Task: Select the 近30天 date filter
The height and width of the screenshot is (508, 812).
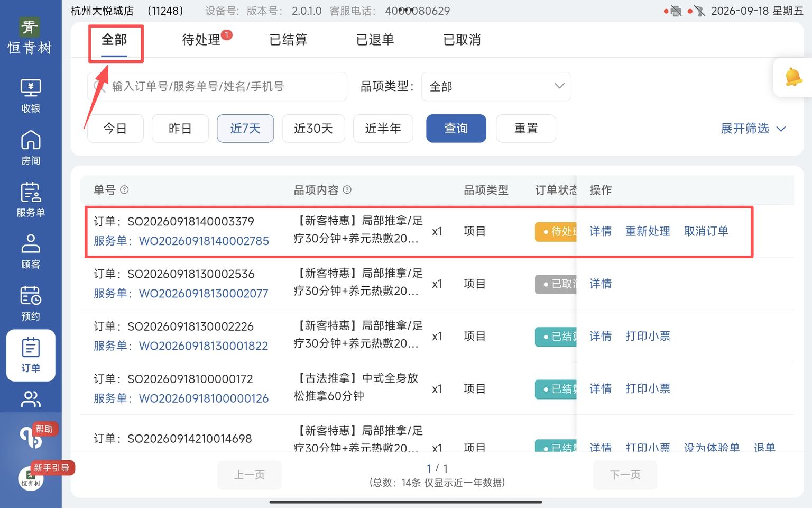Action: coord(313,129)
